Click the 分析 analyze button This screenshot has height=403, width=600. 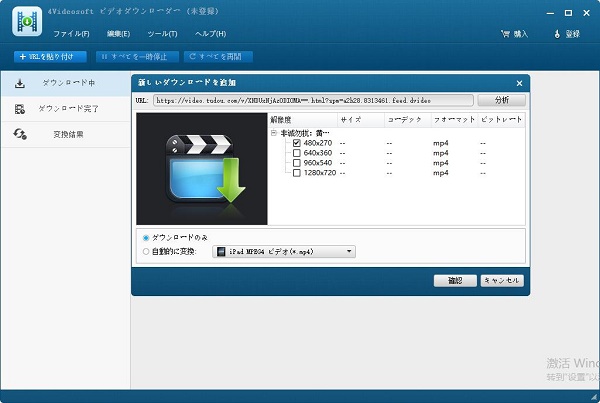[502, 100]
